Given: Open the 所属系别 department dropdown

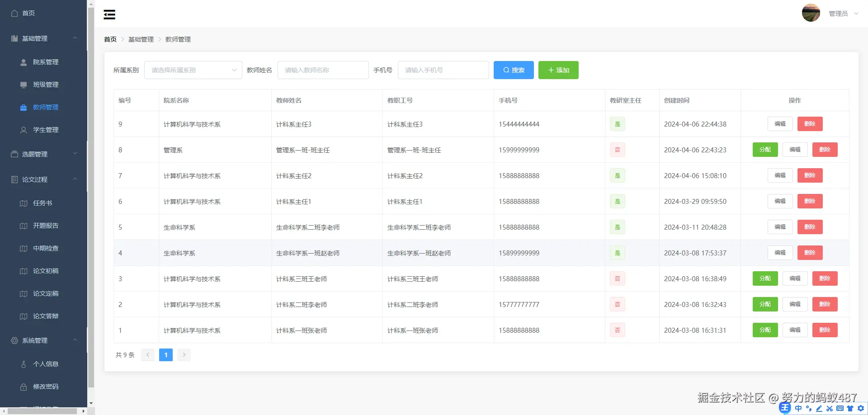Looking at the screenshot, I should pos(193,70).
